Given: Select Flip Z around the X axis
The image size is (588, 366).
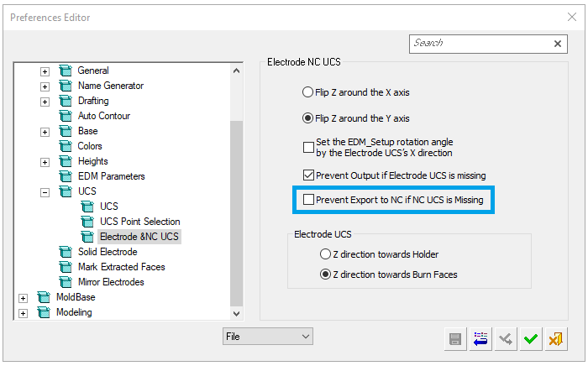Looking at the screenshot, I should 307,92.
